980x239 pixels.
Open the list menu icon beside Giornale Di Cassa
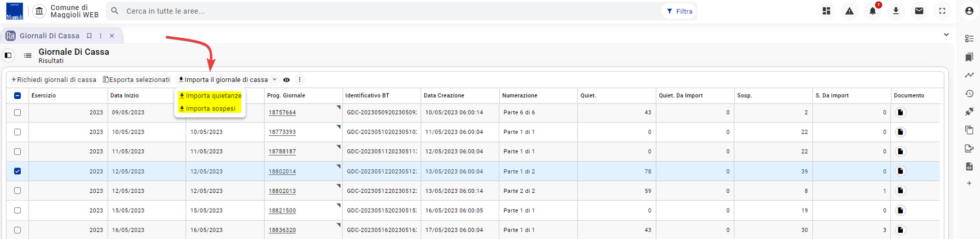point(28,55)
